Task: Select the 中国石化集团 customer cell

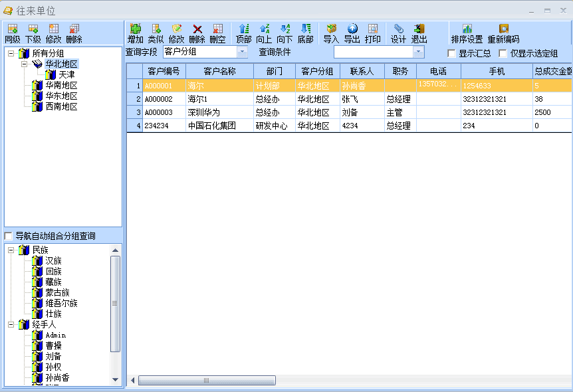Action: point(219,126)
